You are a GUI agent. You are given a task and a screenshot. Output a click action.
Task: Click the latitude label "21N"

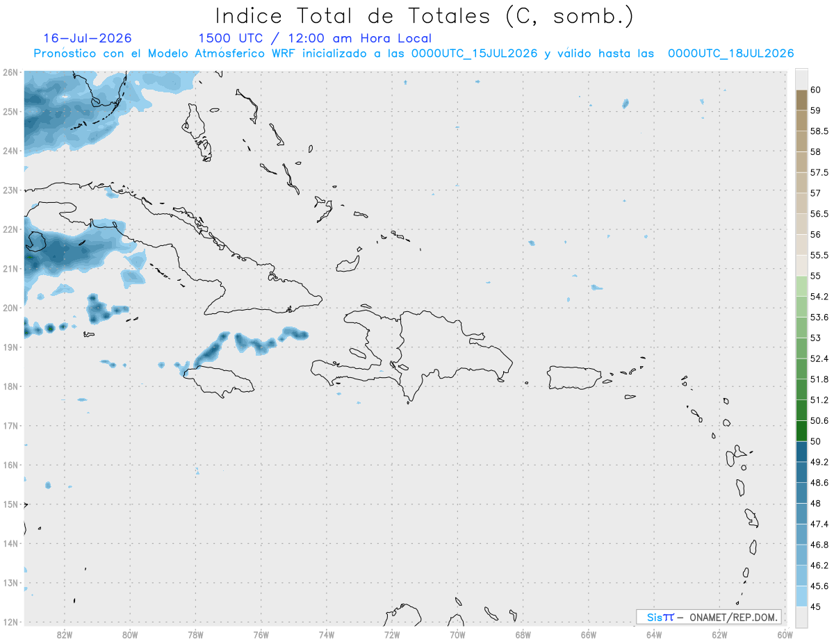[10, 268]
